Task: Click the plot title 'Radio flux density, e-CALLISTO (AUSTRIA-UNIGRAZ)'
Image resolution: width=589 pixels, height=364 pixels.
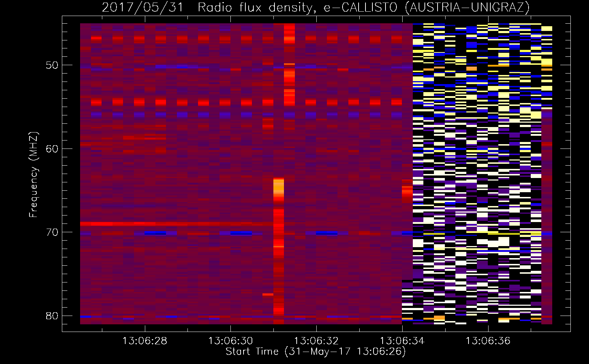Action: 363,8
